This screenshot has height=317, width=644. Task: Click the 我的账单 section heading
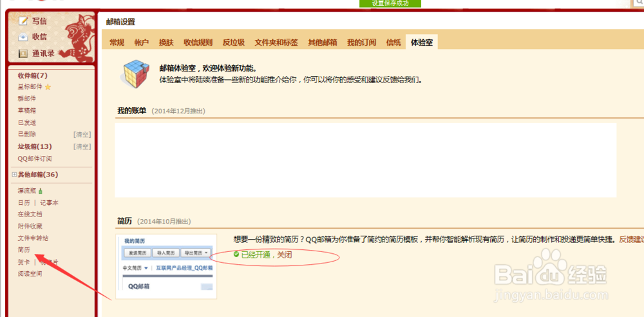(131, 111)
